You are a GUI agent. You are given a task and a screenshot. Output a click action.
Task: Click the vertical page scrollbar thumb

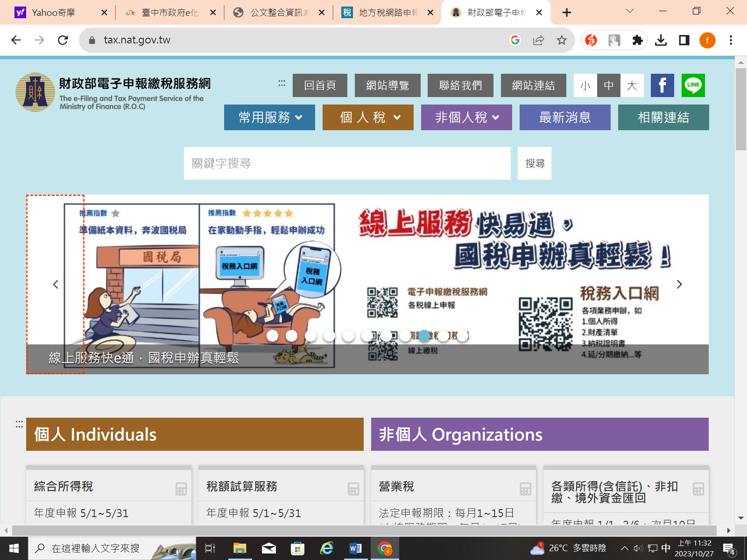click(740, 109)
